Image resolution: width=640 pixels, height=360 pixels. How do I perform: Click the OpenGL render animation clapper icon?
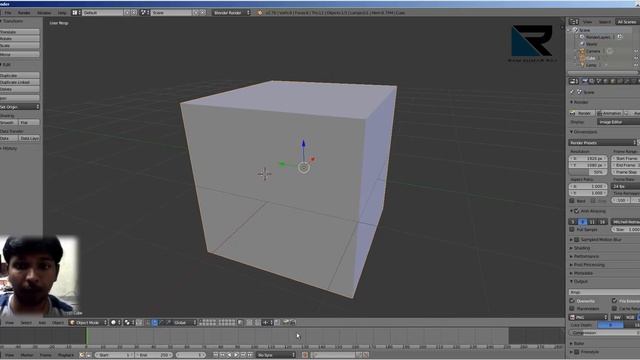(293, 322)
